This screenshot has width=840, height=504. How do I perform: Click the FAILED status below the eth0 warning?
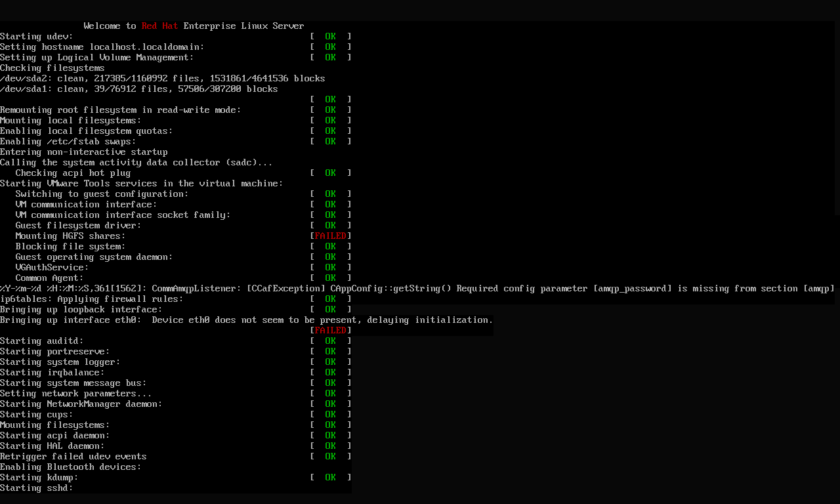click(x=330, y=330)
